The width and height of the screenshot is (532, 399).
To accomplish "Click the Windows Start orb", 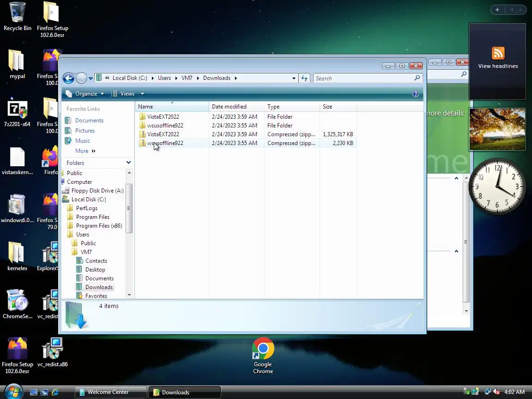I will coord(13,392).
